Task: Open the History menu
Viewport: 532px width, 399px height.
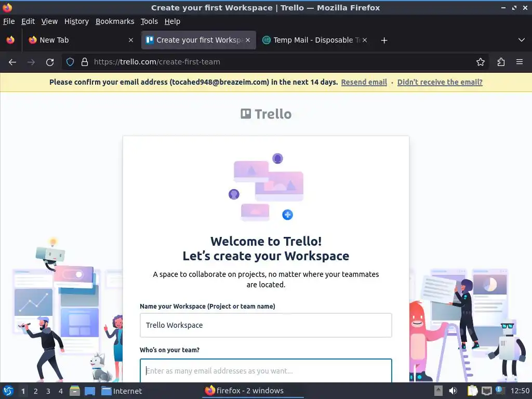Action: (x=76, y=21)
